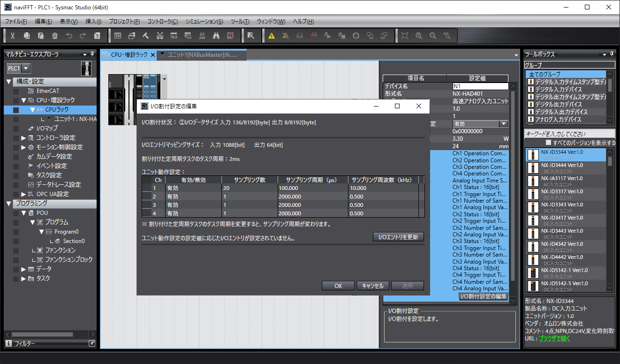Click the Cut scissors icon in toolbar
The width and height of the screenshot is (620, 364).
click(13, 36)
